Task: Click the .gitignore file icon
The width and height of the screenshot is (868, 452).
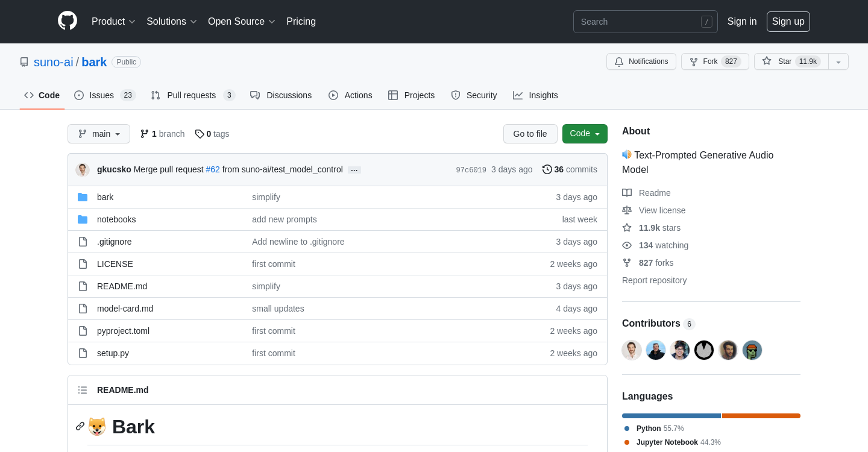Action: pyautogui.click(x=83, y=242)
